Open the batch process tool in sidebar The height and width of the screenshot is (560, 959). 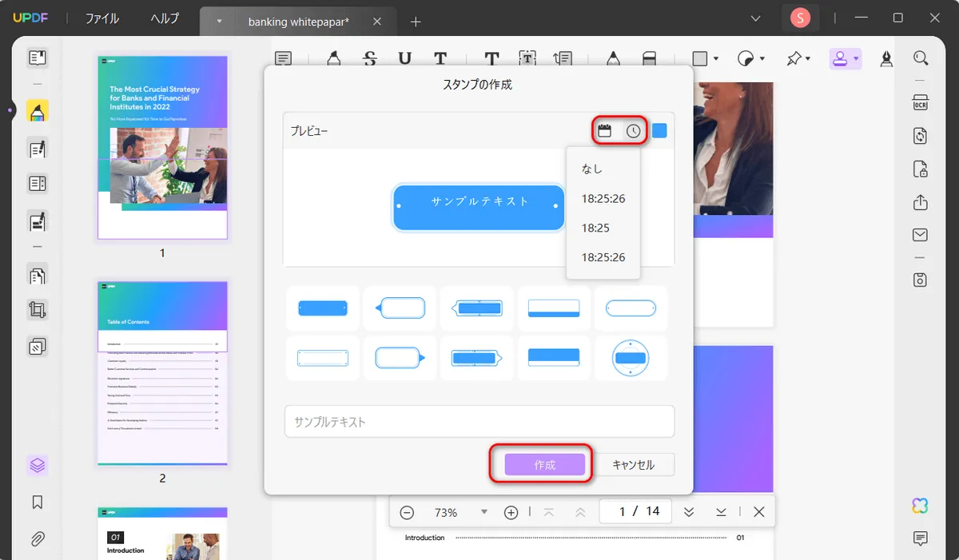pos(37,348)
